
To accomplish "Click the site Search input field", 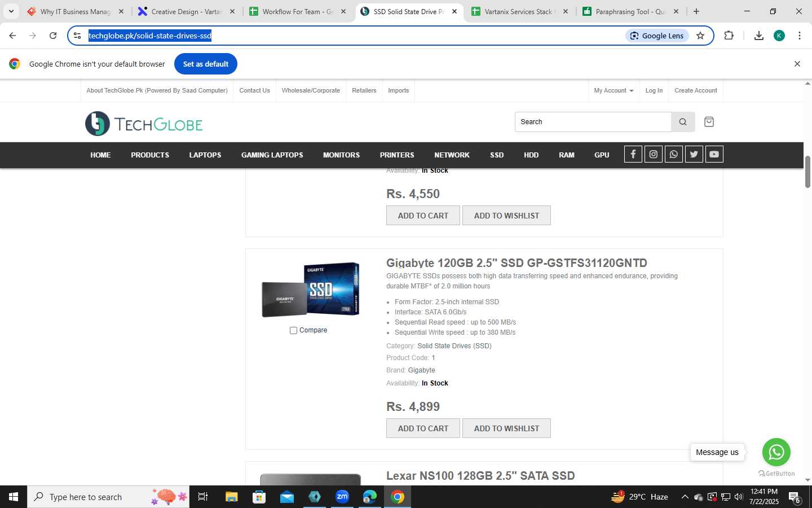I will pyautogui.click(x=593, y=122).
